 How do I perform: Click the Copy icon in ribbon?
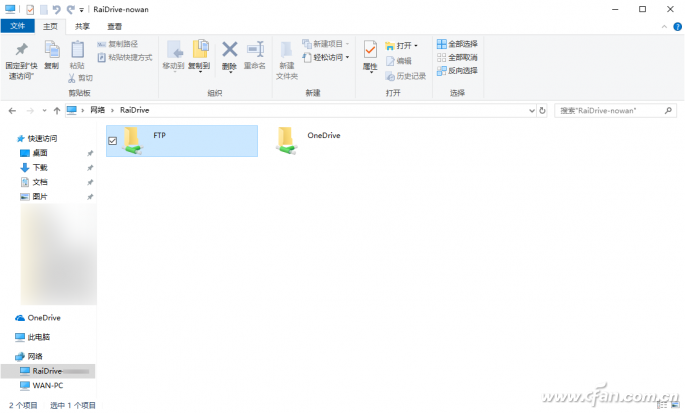52,49
